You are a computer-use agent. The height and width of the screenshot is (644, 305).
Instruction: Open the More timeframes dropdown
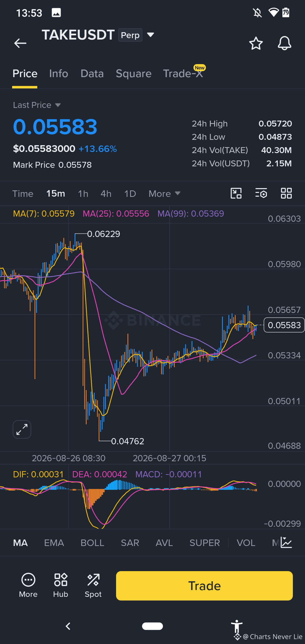(x=165, y=194)
